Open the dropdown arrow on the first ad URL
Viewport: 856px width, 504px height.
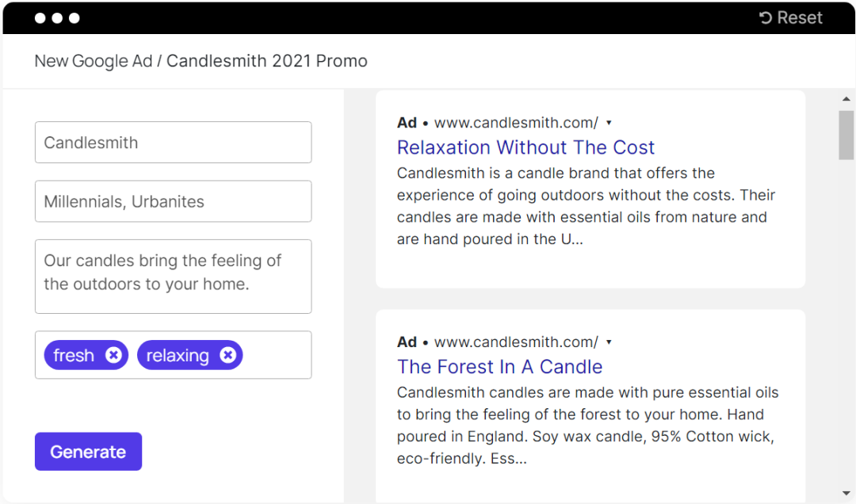tap(609, 123)
